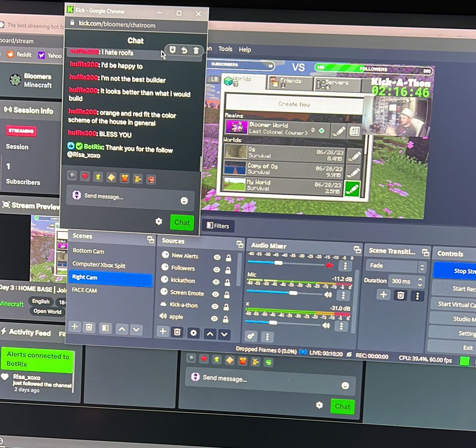Click green Chat button in Kick popup
Image resolution: width=476 pixels, height=448 pixels.
click(182, 223)
